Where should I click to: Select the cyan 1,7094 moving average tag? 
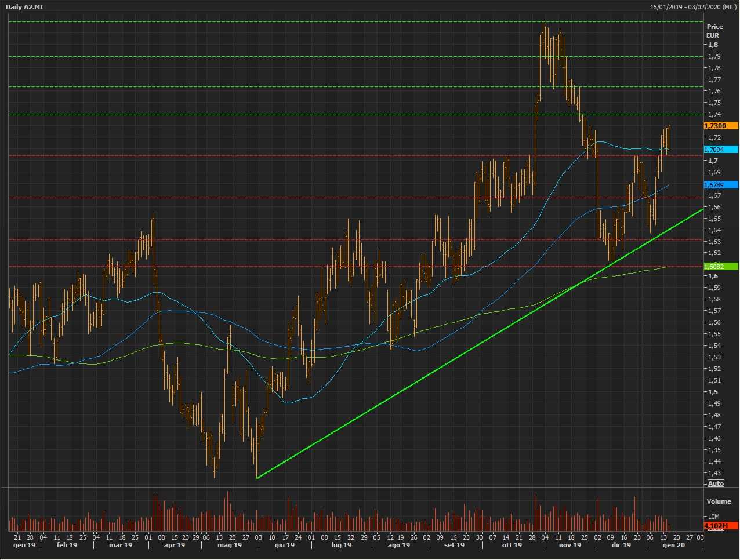721,150
